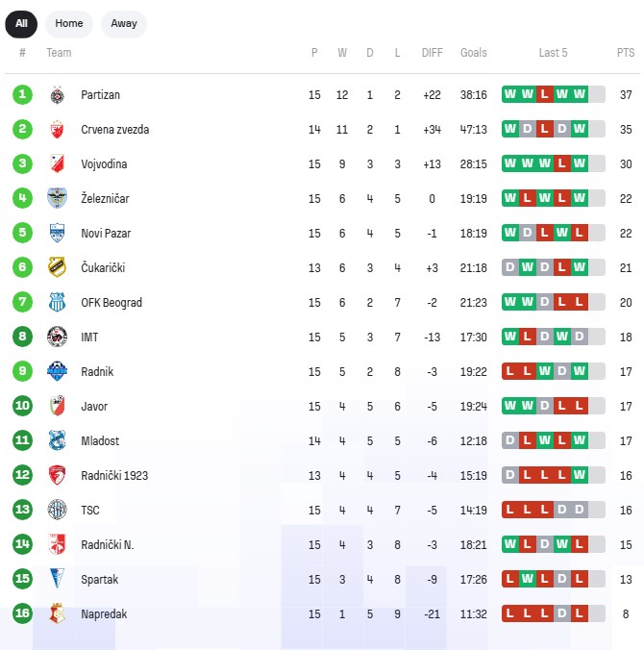Click the PTS column header
This screenshot has width=644, height=650.
click(x=626, y=53)
